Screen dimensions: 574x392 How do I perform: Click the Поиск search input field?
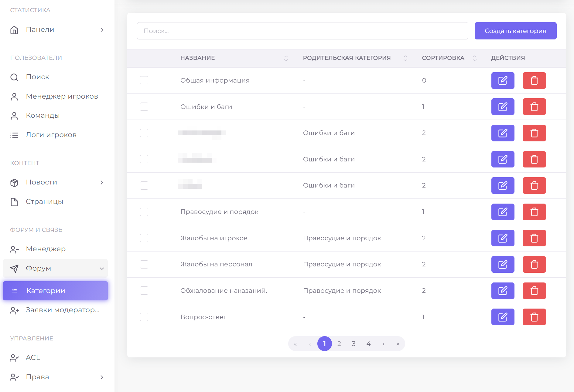point(302,31)
